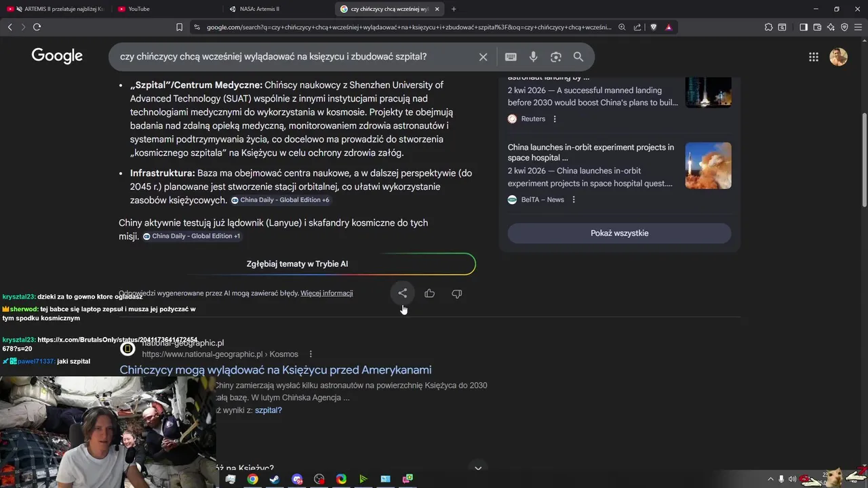Reload the page with the refresh icon
This screenshot has width=868, height=488.
click(x=37, y=27)
